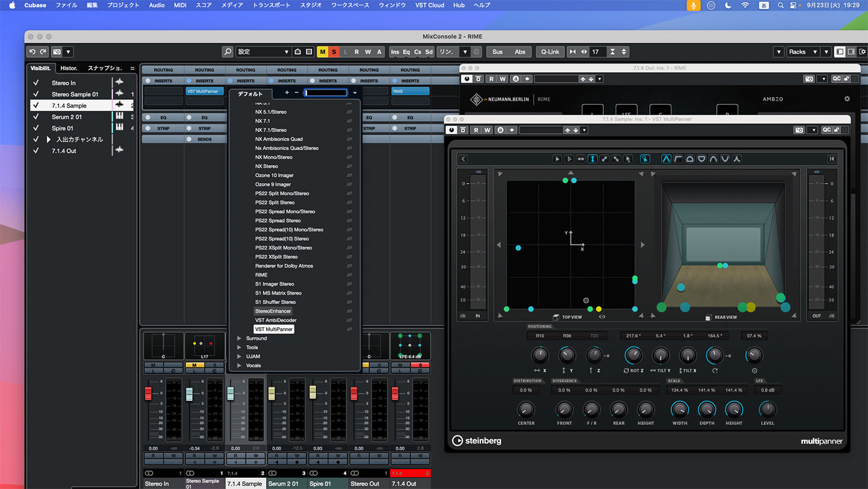Screen dimensions: 868x489
Task: Click the Abs button in toolbar
Action: click(x=520, y=52)
